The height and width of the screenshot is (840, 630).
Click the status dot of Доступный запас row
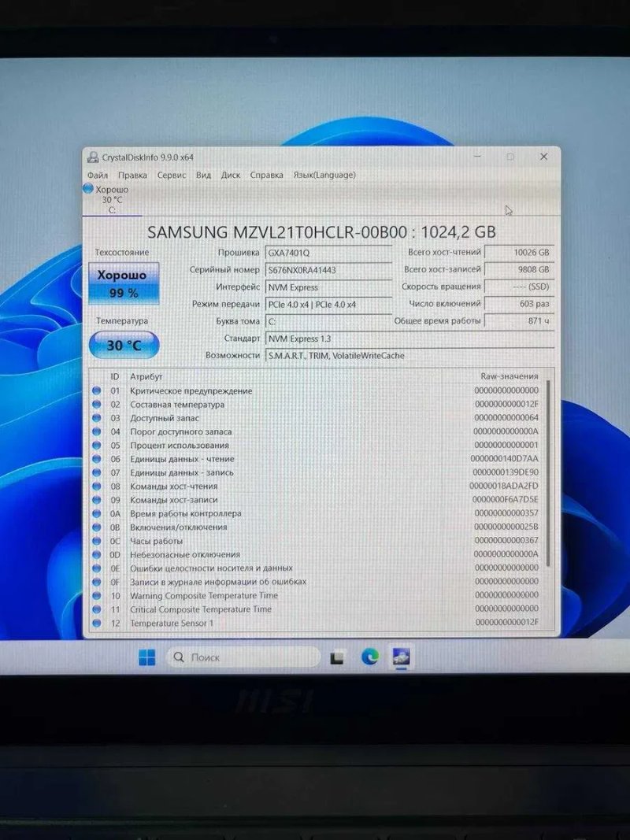96,418
